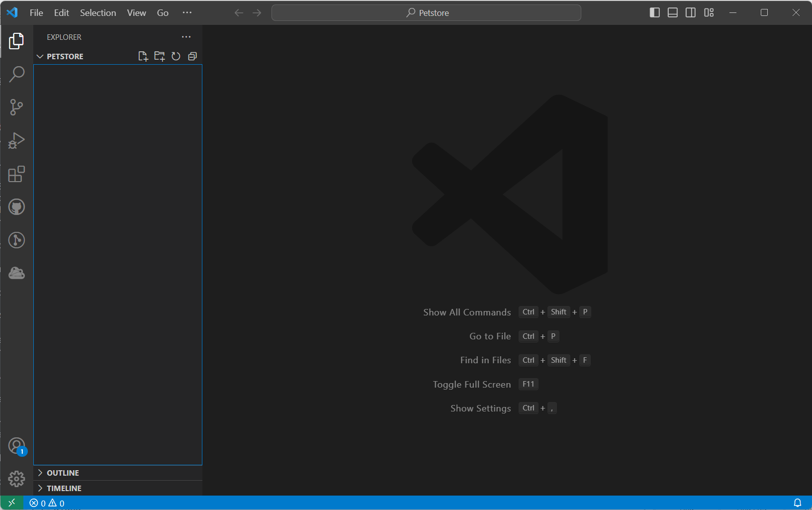Open the Git Graph activity bar icon
This screenshot has height=510, width=812.
click(x=16, y=240)
